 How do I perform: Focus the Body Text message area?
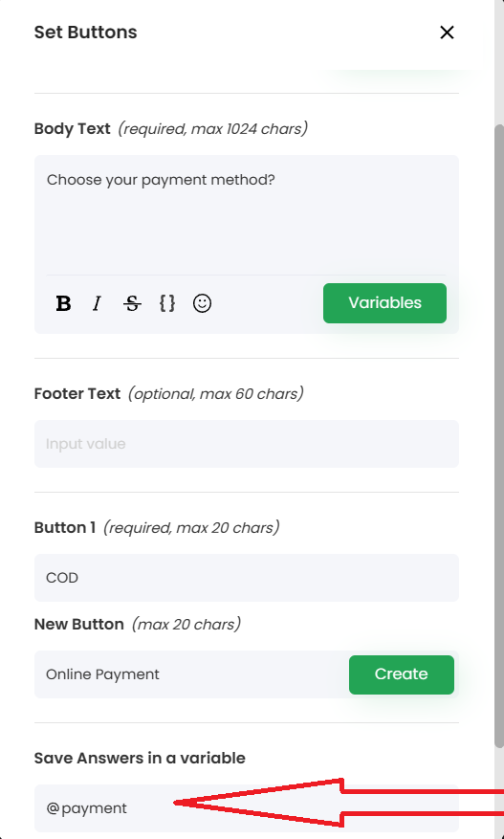pyautogui.click(x=246, y=215)
